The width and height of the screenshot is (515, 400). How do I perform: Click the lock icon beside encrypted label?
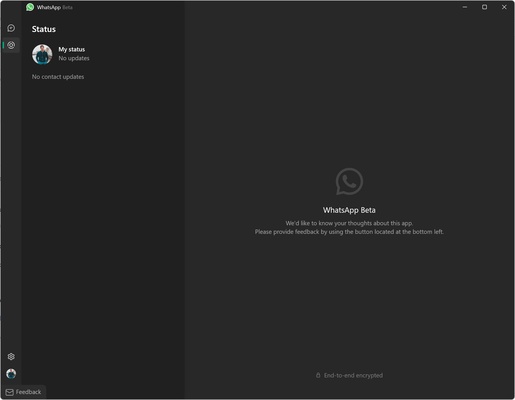click(318, 375)
